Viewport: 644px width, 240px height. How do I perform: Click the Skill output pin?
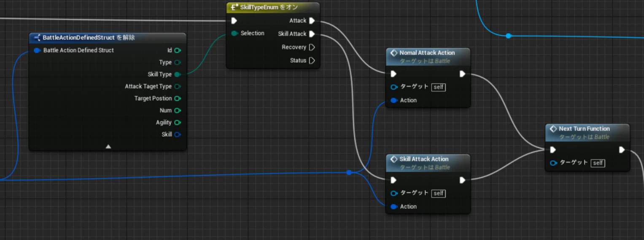(178, 135)
